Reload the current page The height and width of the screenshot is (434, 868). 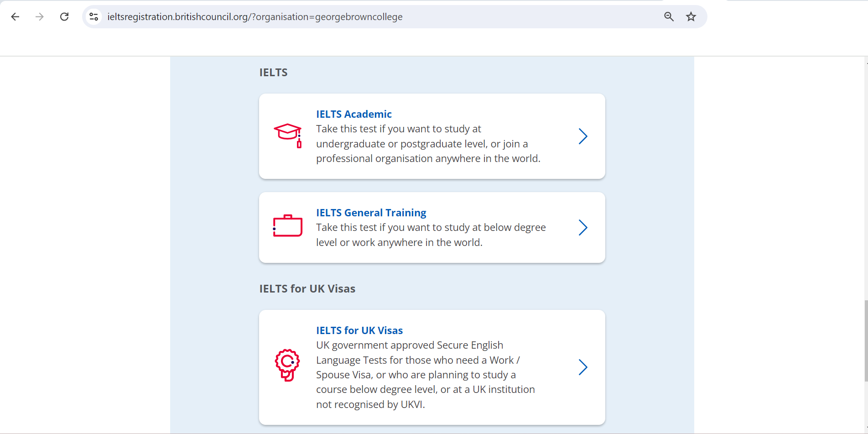(64, 16)
